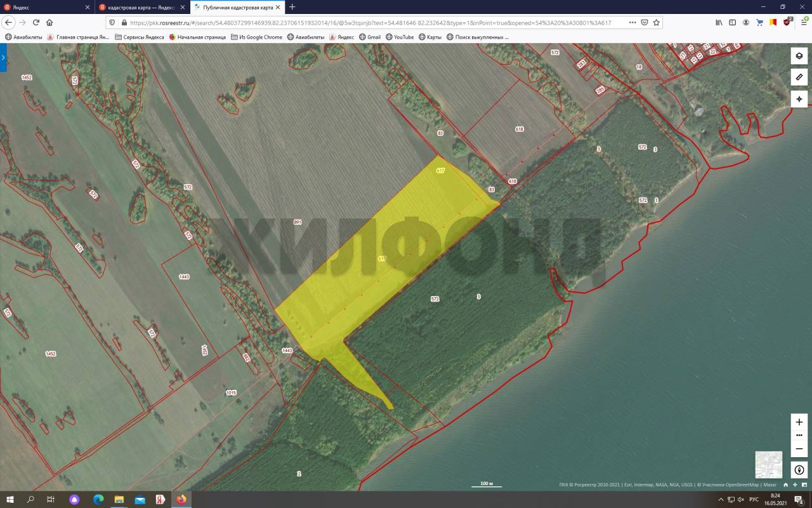Click the URL address field
812x508 pixels.
tap(374, 22)
